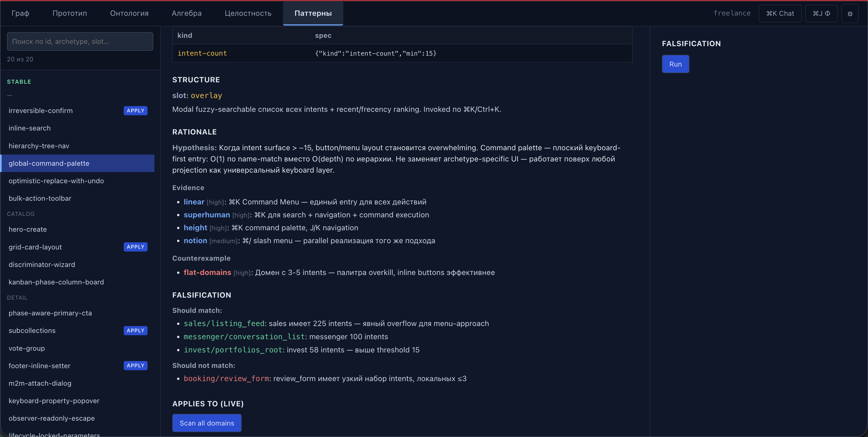This screenshot has height=437, width=868.
Task: Focus the pattern search input field
Action: 80,41
